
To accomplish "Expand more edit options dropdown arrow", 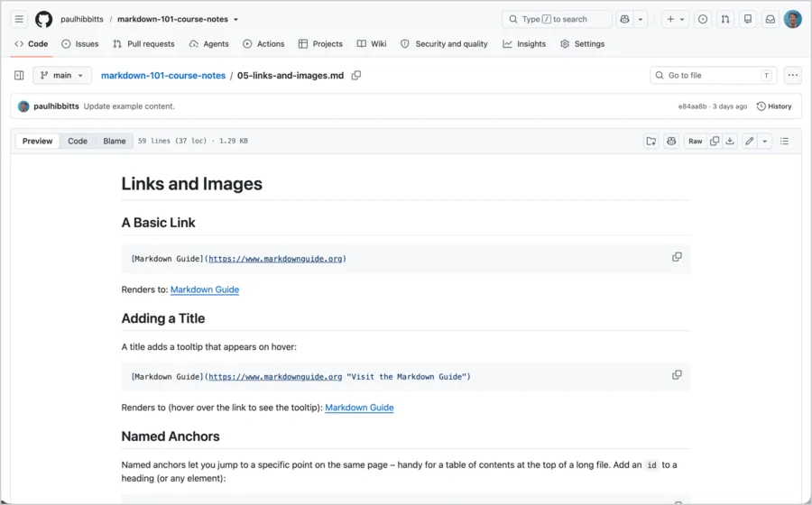I will click(x=765, y=142).
